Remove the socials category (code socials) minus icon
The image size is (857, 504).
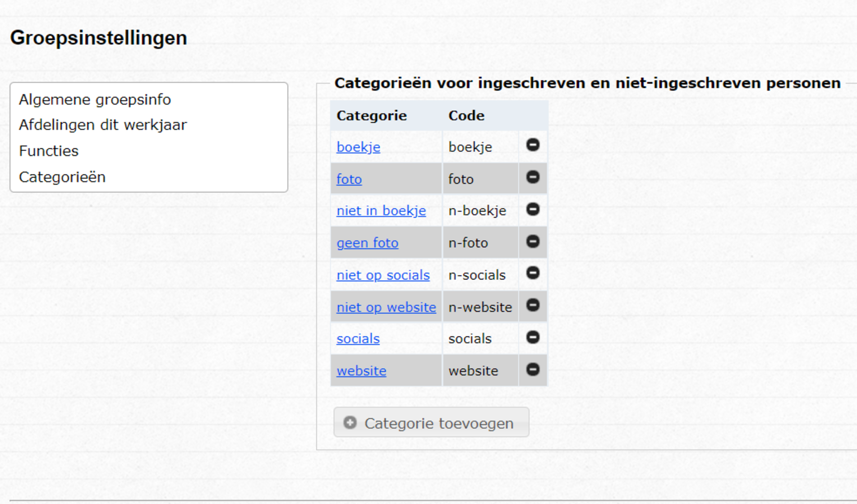(x=533, y=337)
